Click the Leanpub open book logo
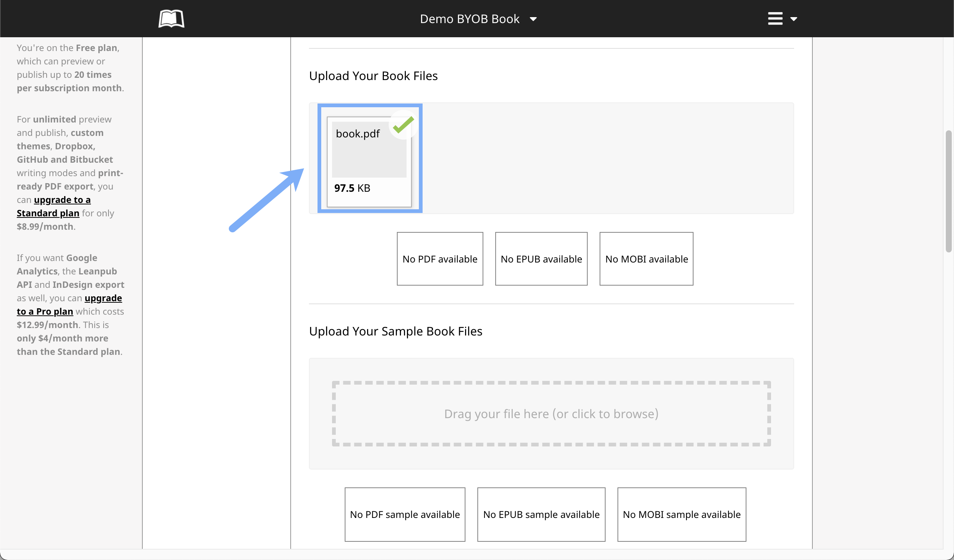This screenshot has width=954, height=560. 171,19
